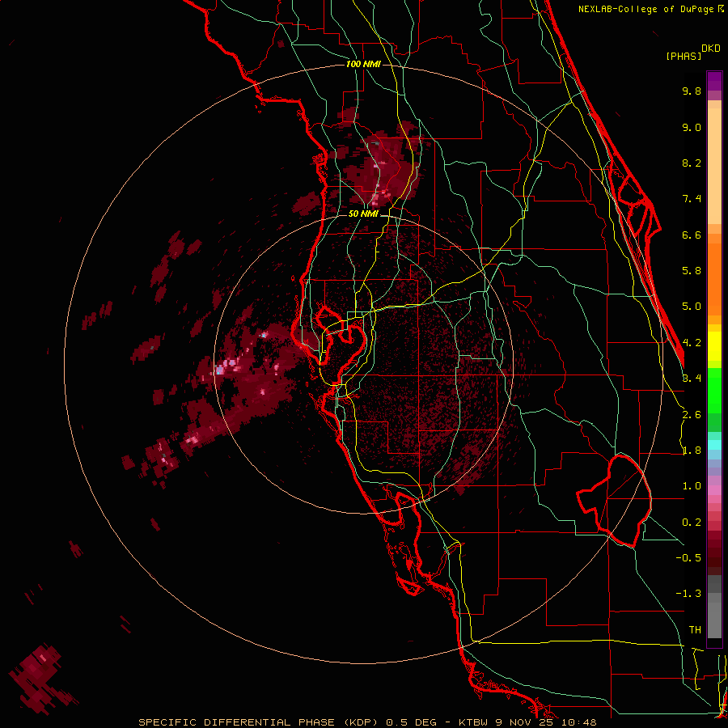Click the 8.2 scale value

[x=692, y=163]
